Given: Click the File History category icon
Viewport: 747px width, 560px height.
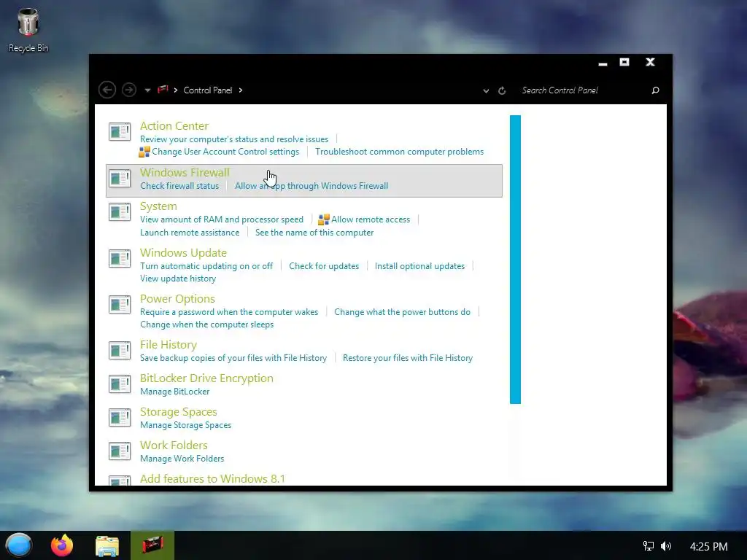Looking at the screenshot, I should point(120,351).
